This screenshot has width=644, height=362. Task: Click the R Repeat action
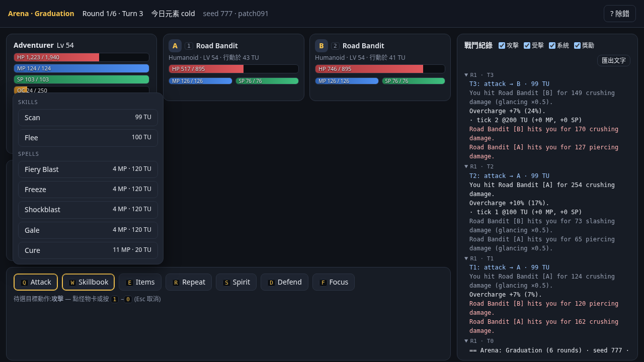pos(189,282)
